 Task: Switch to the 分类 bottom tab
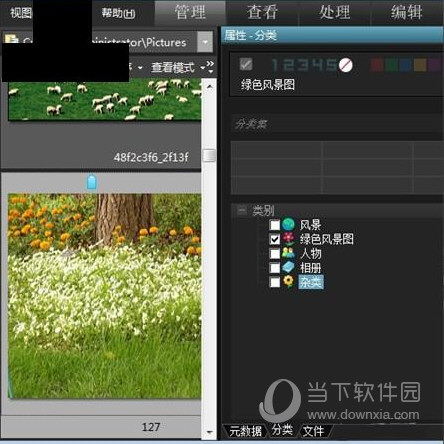pyautogui.click(x=282, y=430)
